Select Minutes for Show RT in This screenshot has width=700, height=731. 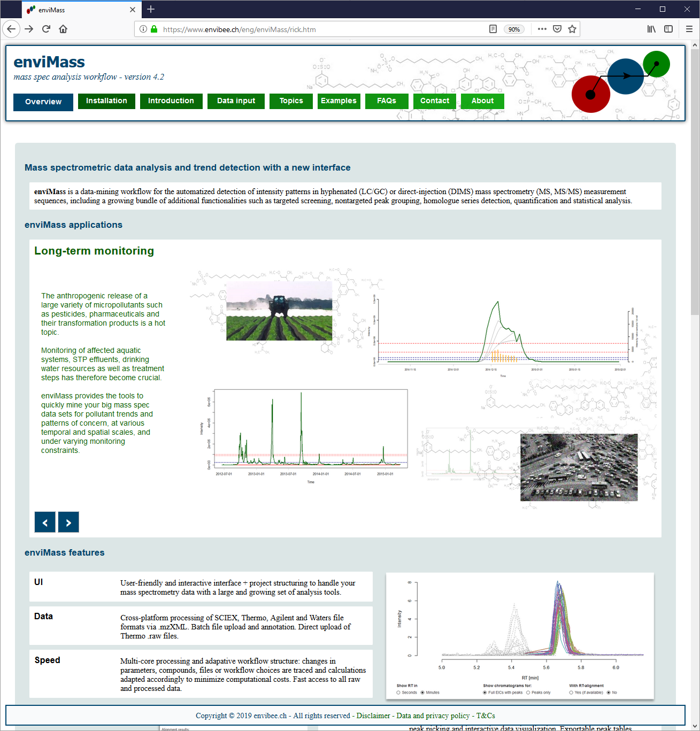pyautogui.click(x=422, y=692)
